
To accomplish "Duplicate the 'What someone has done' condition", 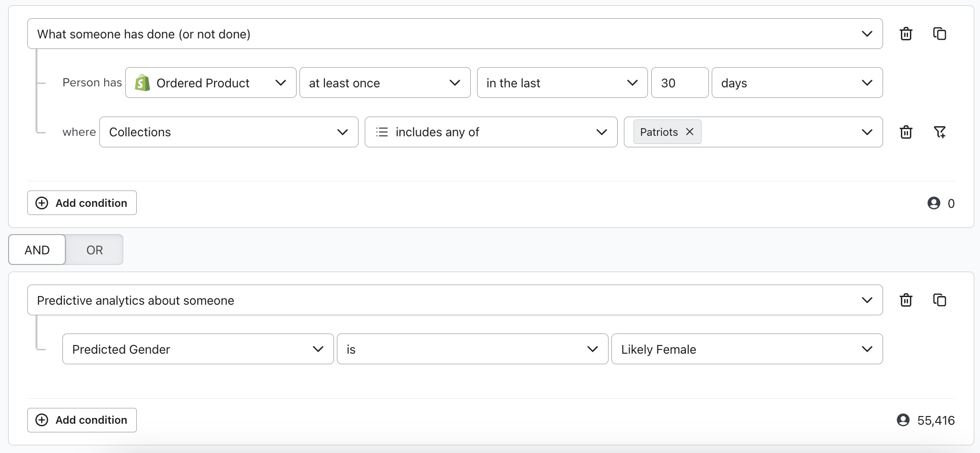I will [x=939, y=34].
